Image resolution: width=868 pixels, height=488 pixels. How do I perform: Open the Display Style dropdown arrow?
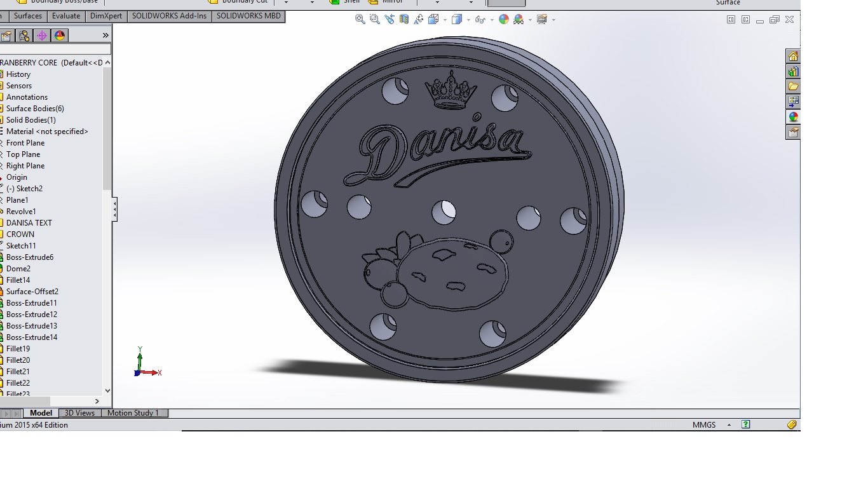[468, 20]
